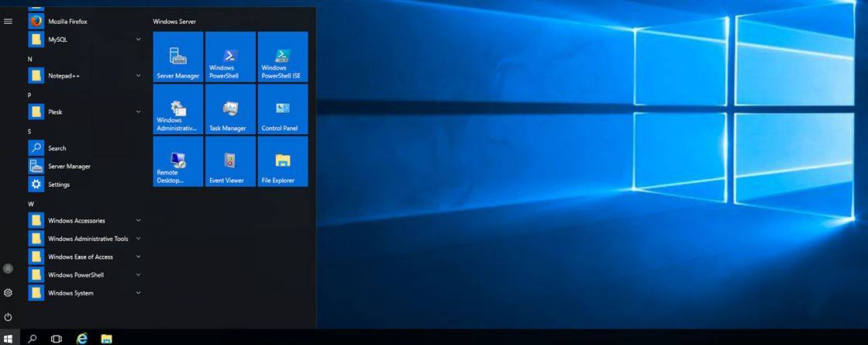Click the Search magnifier icon in app list
The height and width of the screenshot is (345, 868).
click(36, 148)
